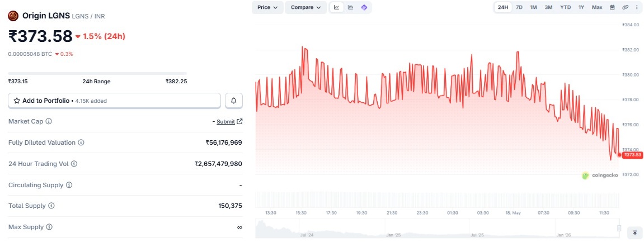Click the price alert bell button
Screen dimensions: 644x242
pyautogui.click(x=234, y=101)
